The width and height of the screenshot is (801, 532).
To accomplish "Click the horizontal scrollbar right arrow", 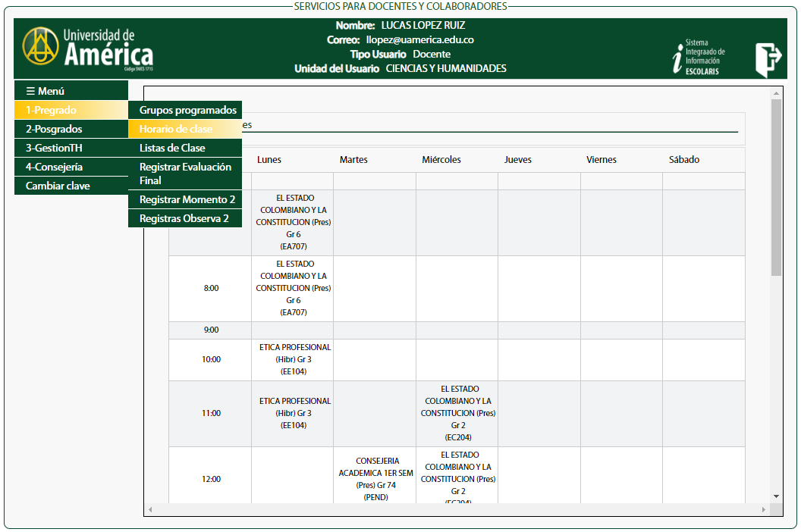I will click(x=764, y=509).
